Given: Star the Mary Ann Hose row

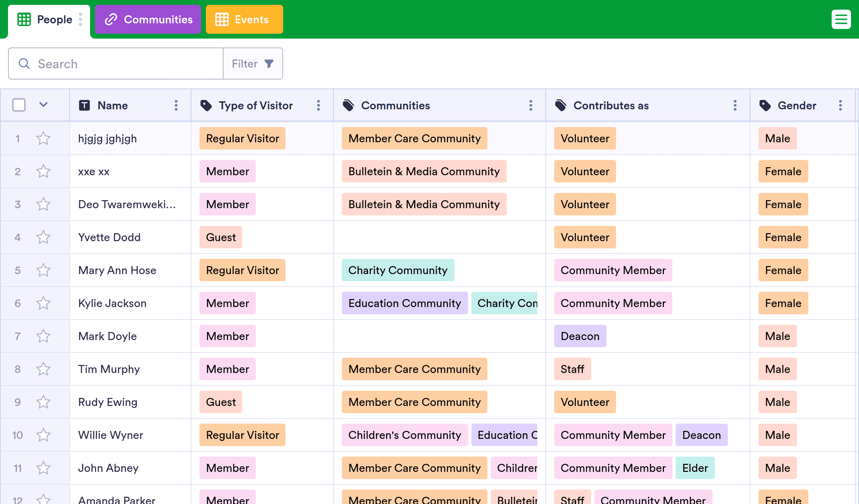Looking at the screenshot, I should 43,270.
